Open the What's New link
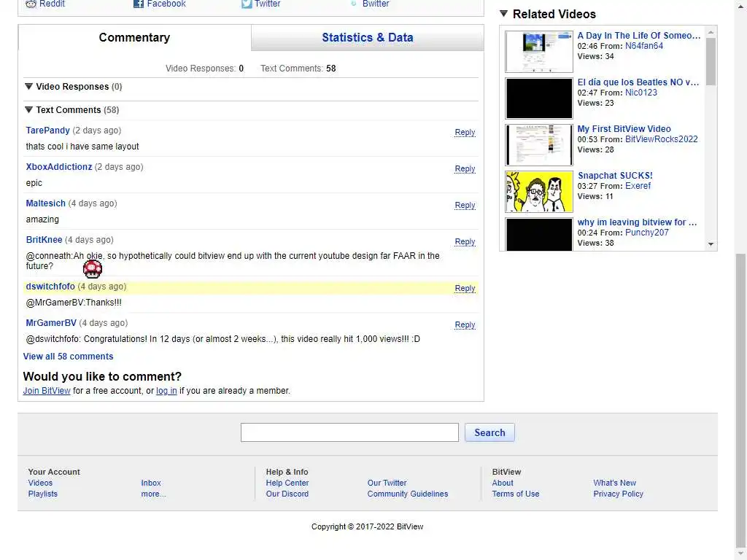This screenshot has height=560, width=747. point(614,483)
